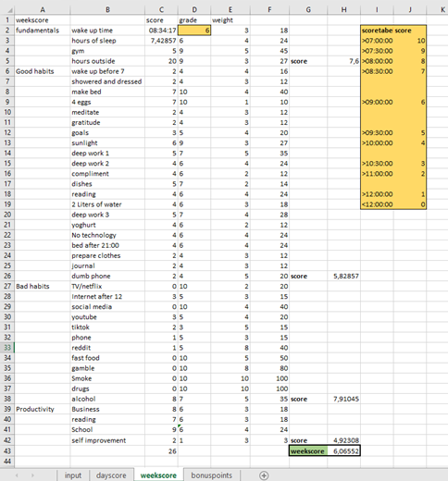The height and width of the screenshot is (481, 448).
Task: Open the dayscore sheet tab
Action: point(111,475)
